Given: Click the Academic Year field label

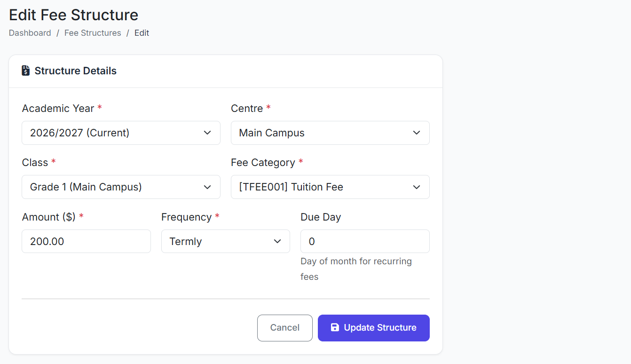Looking at the screenshot, I should 58,108.
